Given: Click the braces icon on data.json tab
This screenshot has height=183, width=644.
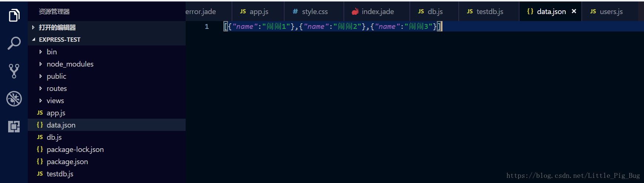Looking at the screenshot, I should [x=530, y=11].
